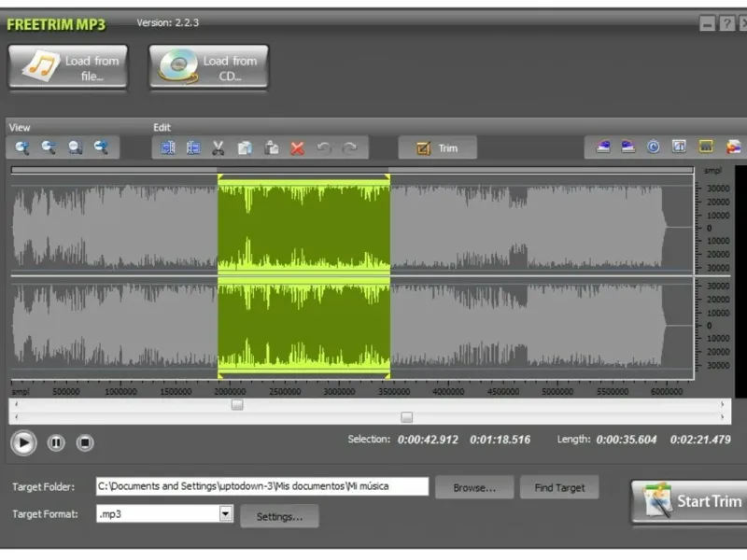The height and width of the screenshot is (560, 747).
Task: Click Load from CD
Action: pos(208,67)
